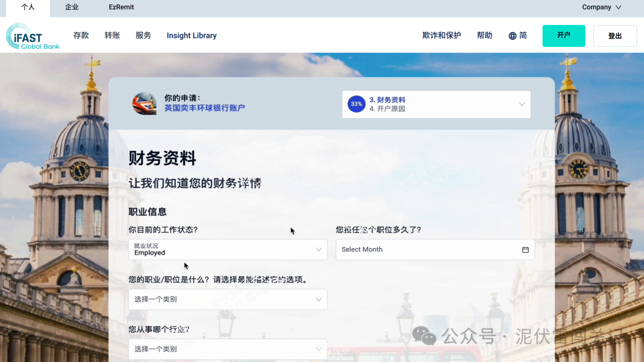
Task: Select the 个人 tab
Action: 29,7
